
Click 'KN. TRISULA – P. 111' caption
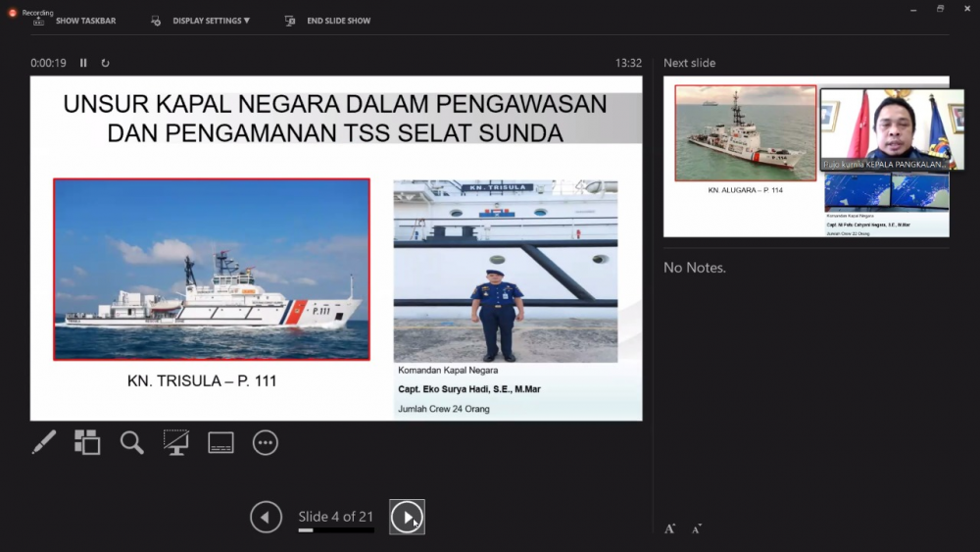pos(202,380)
